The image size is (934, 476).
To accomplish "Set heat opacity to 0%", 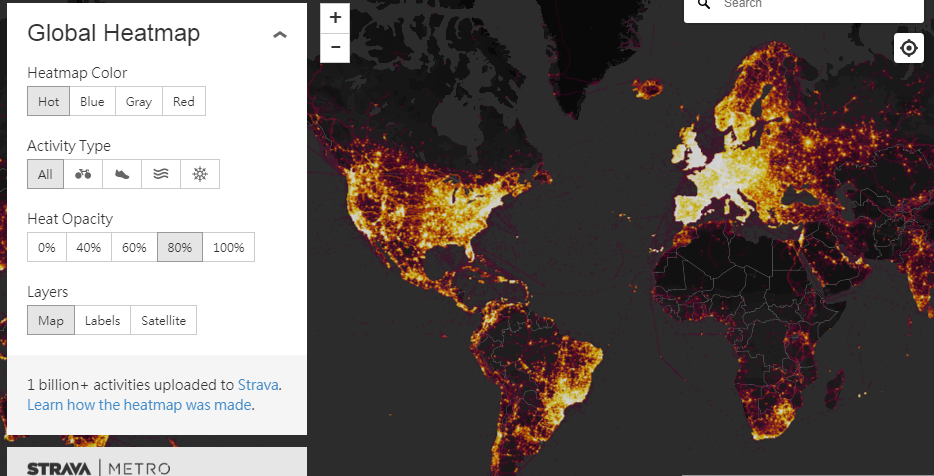I will [46, 247].
